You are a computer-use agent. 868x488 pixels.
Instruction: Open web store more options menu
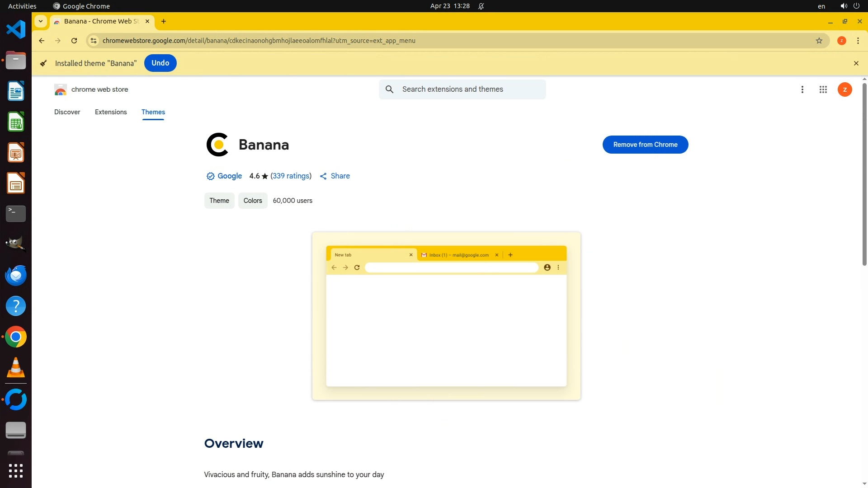click(802, 89)
